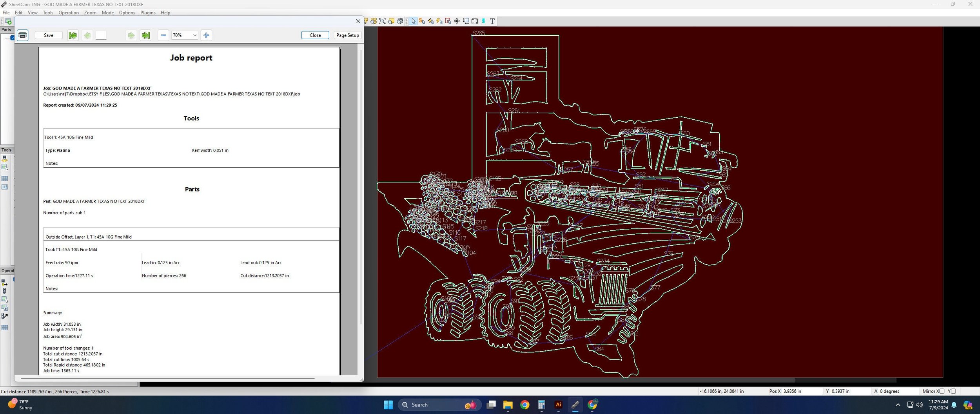This screenshot has width=980, height=414.
Task: Zoom out report with minus button
Action: [163, 35]
